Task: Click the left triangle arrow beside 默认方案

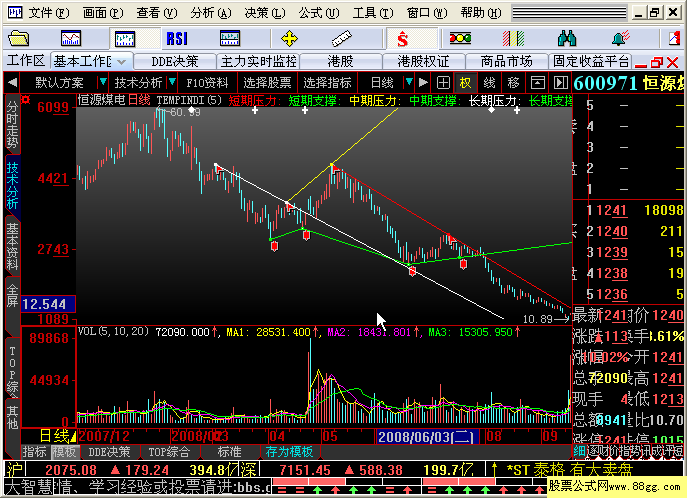Action: 12,82
